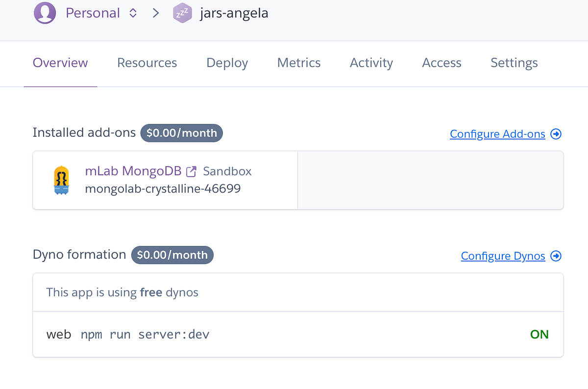This screenshot has height=389, width=588.
Task: Click the breadcrumb chevron separator
Action: tap(156, 13)
